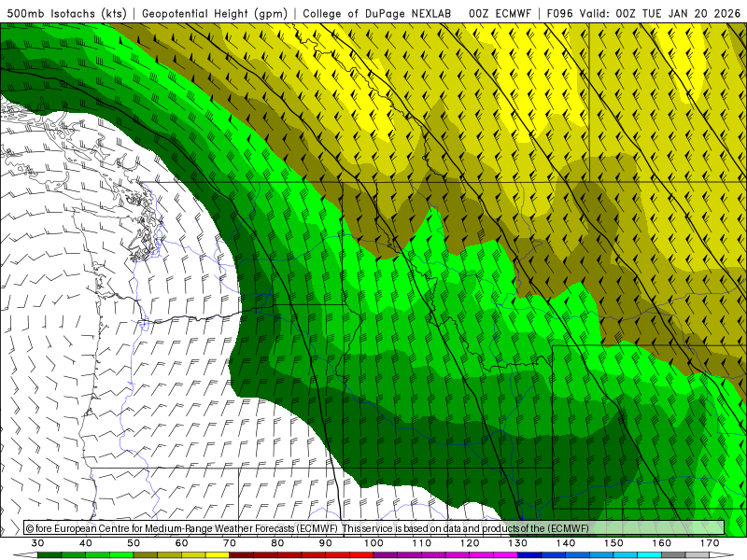Click the '50' label on color scale
This screenshot has height=560, width=747.
[x=134, y=543]
